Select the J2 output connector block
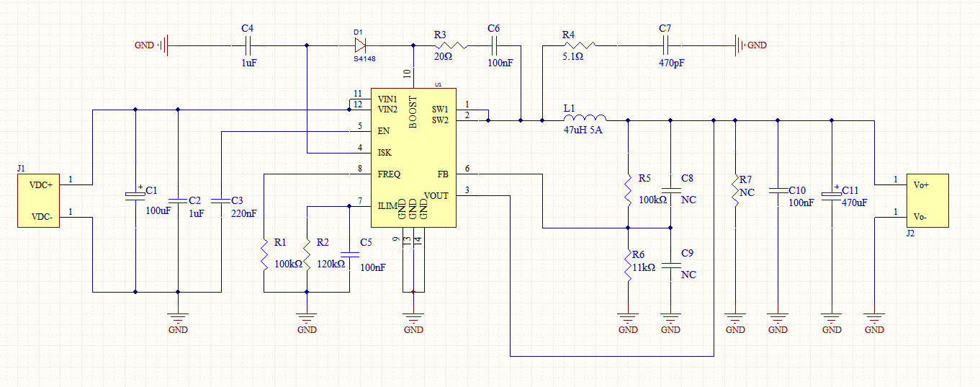980x387 pixels. pyautogui.click(x=927, y=200)
